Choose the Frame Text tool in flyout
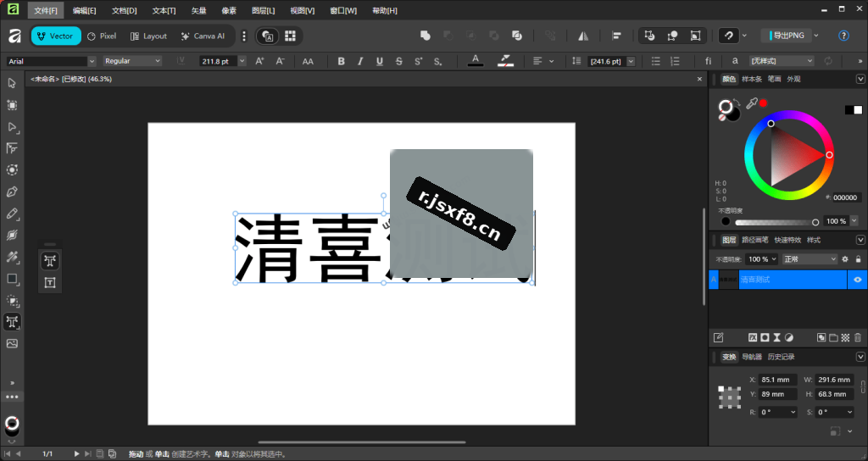The width and height of the screenshot is (868, 461). [x=50, y=283]
